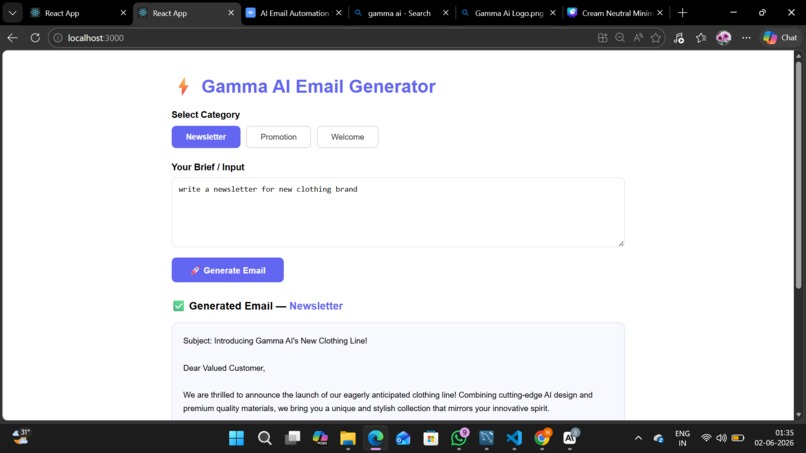Reload the localhost page
806x453 pixels.
35,38
